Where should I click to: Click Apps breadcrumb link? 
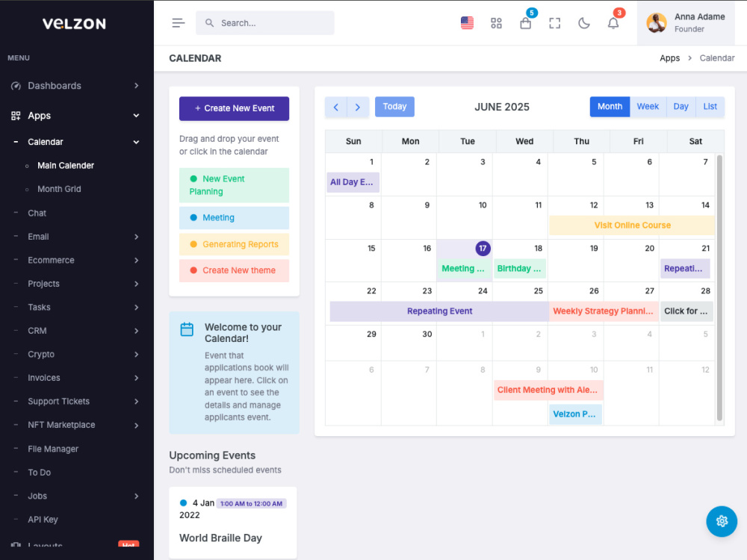pos(669,58)
